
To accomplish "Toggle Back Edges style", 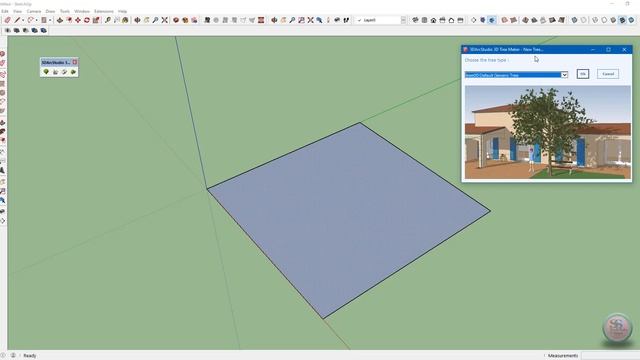I will [583, 20].
